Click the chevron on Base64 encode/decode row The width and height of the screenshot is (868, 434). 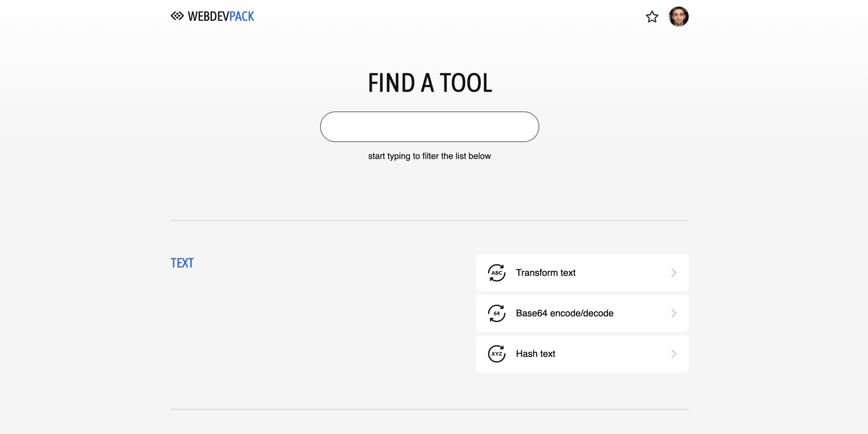[674, 313]
